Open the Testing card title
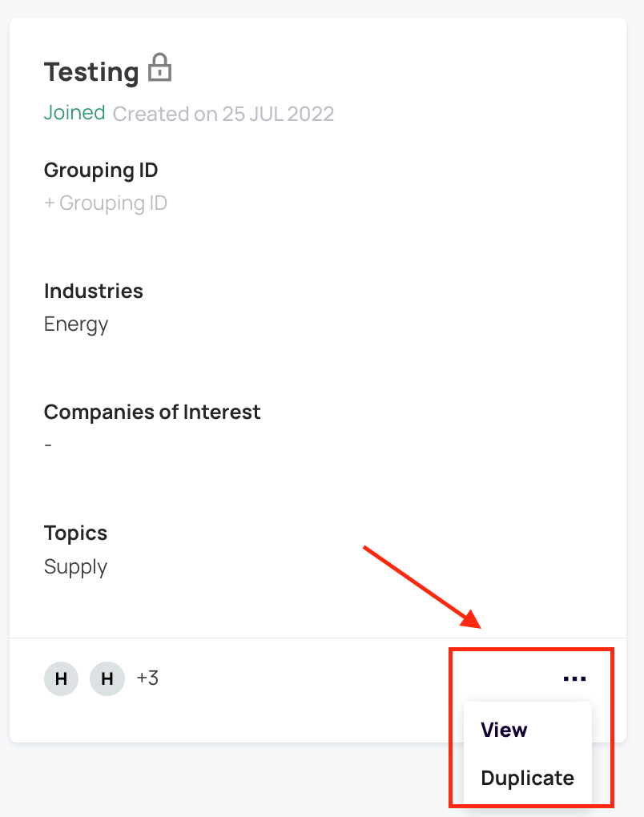 91,72
